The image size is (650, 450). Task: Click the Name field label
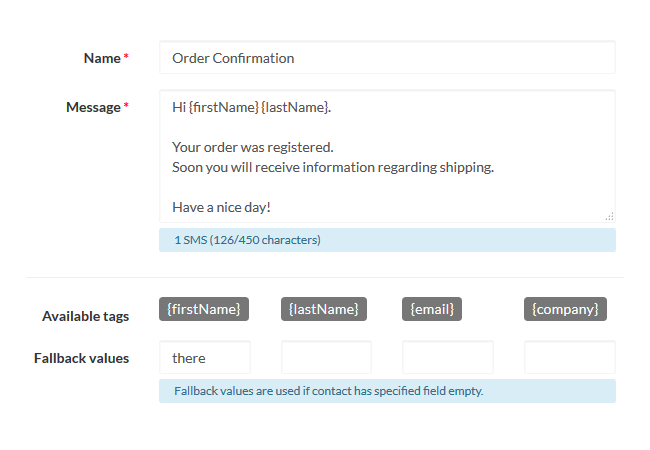[102, 58]
